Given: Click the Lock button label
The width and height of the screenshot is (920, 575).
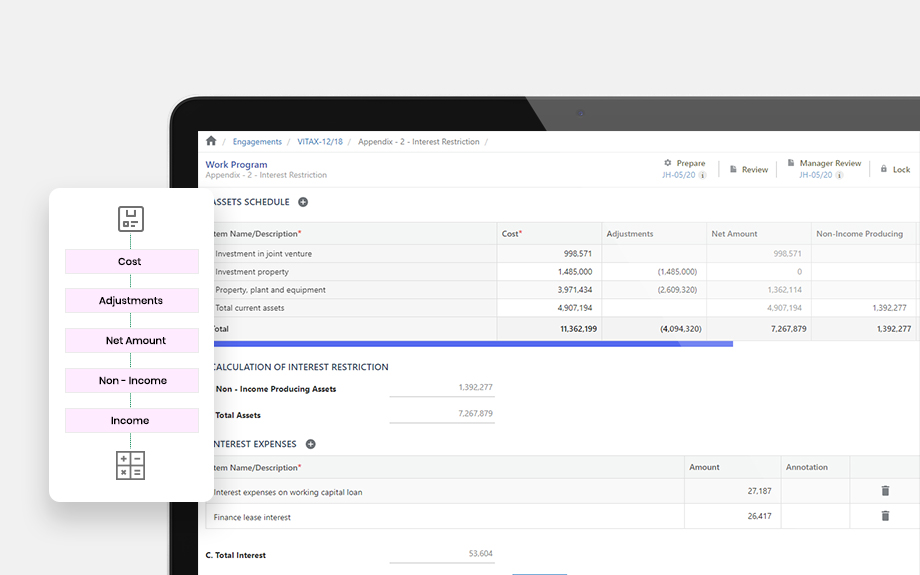Looking at the screenshot, I should (x=901, y=170).
